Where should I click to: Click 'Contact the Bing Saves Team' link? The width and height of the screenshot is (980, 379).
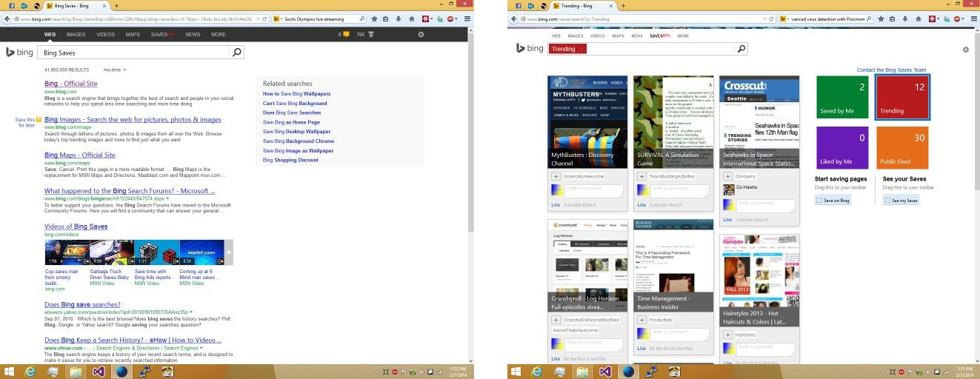pyautogui.click(x=891, y=70)
